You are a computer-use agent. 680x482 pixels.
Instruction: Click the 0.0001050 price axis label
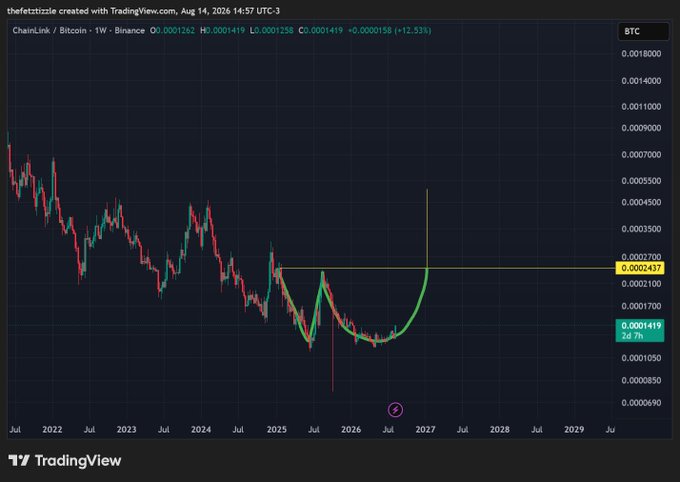tap(641, 358)
